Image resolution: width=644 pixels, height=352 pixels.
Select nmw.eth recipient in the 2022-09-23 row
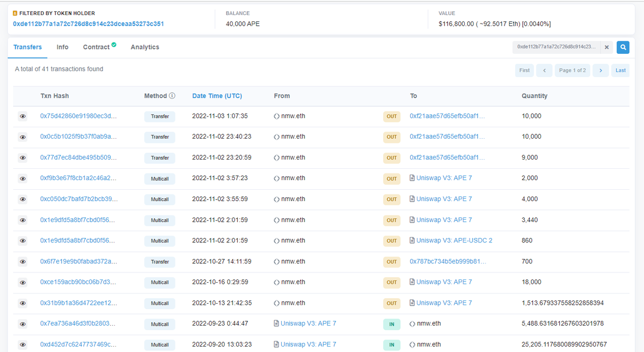(429, 324)
